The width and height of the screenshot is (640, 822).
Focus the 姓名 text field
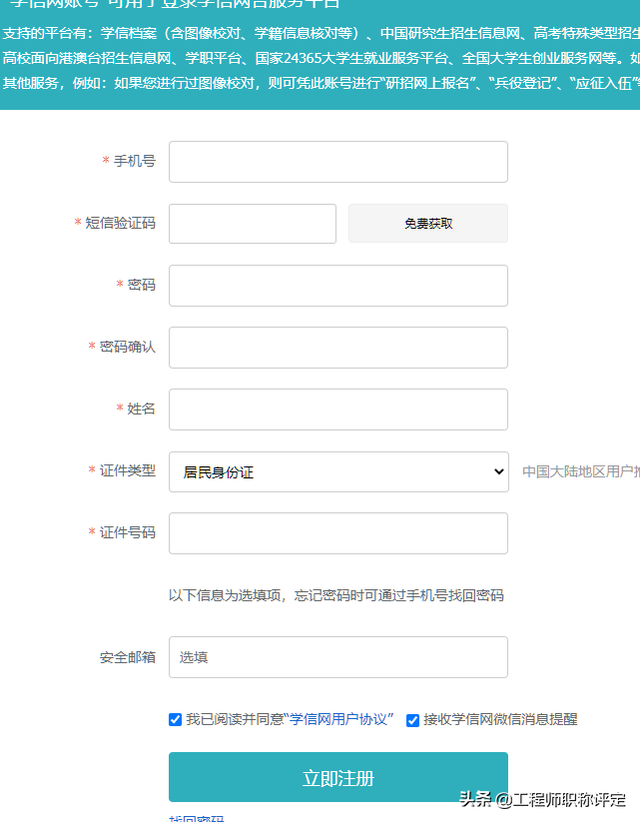[x=338, y=409]
